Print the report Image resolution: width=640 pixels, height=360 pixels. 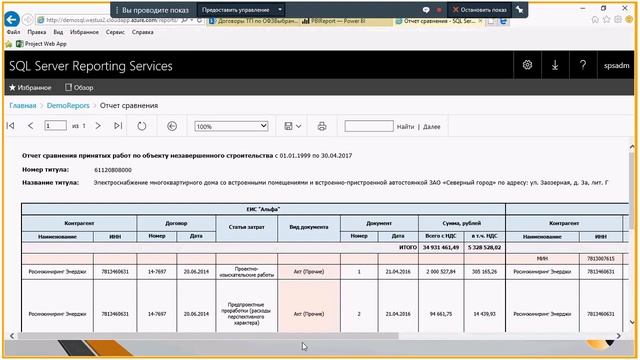click(322, 126)
